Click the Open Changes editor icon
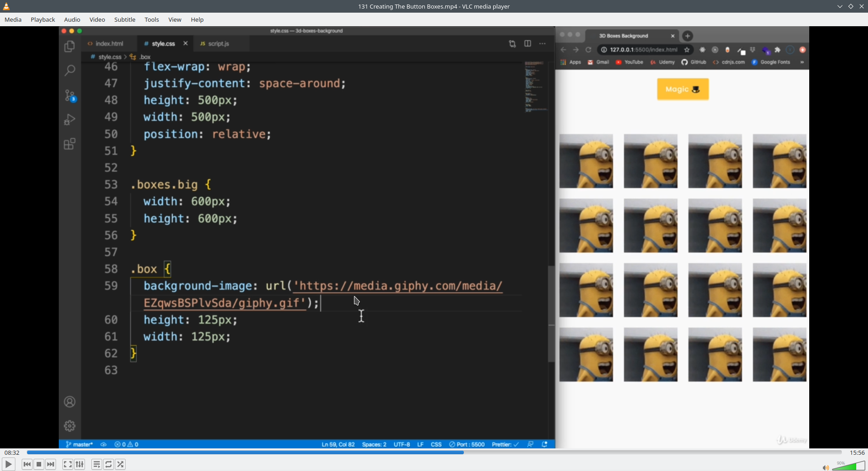The width and height of the screenshot is (868, 471). [x=512, y=44]
